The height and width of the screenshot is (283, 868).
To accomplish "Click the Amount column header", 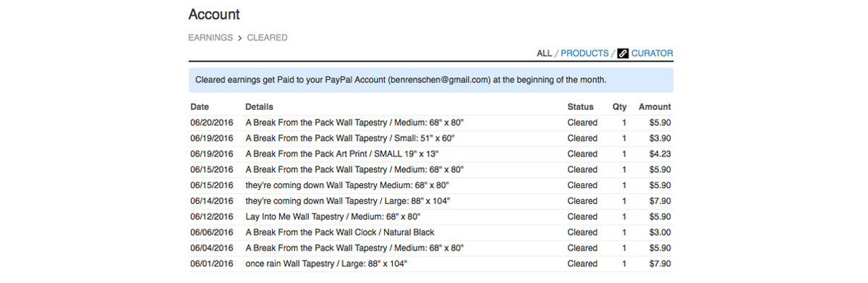I will 655,107.
